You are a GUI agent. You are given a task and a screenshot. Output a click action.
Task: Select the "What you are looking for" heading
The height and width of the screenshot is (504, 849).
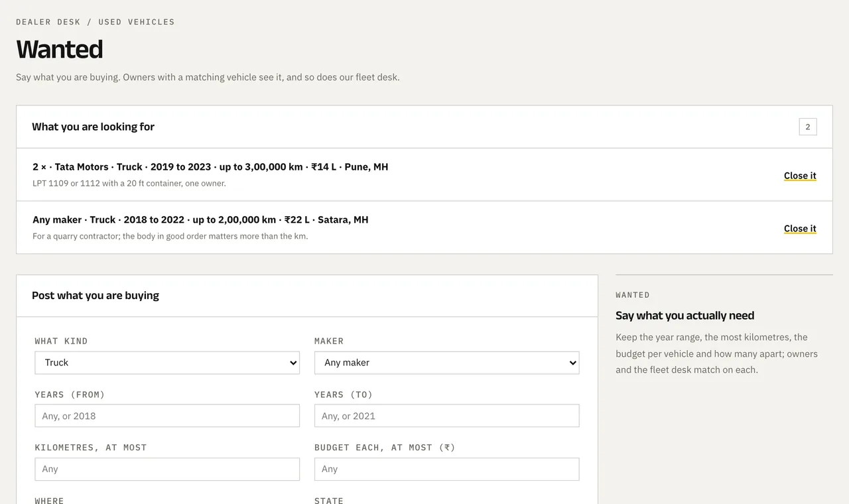pos(93,127)
